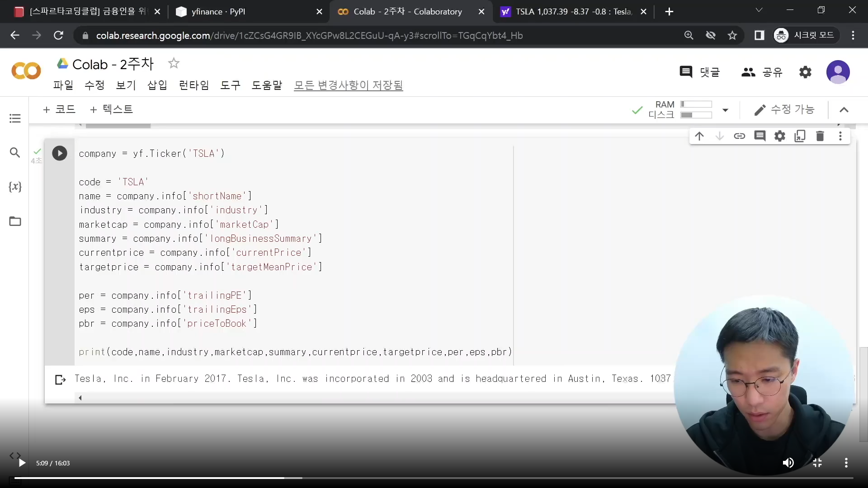868x488 pixels.
Task: Mirror cell in tab icon
Action: pos(800,136)
